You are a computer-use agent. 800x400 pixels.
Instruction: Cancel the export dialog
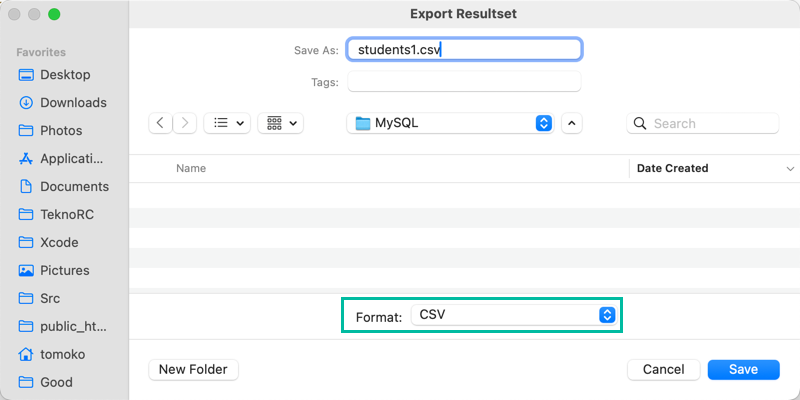click(x=663, y=370)
